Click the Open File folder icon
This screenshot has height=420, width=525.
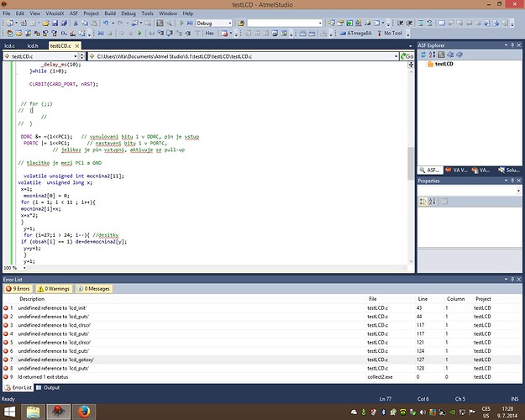pos(46,24)
